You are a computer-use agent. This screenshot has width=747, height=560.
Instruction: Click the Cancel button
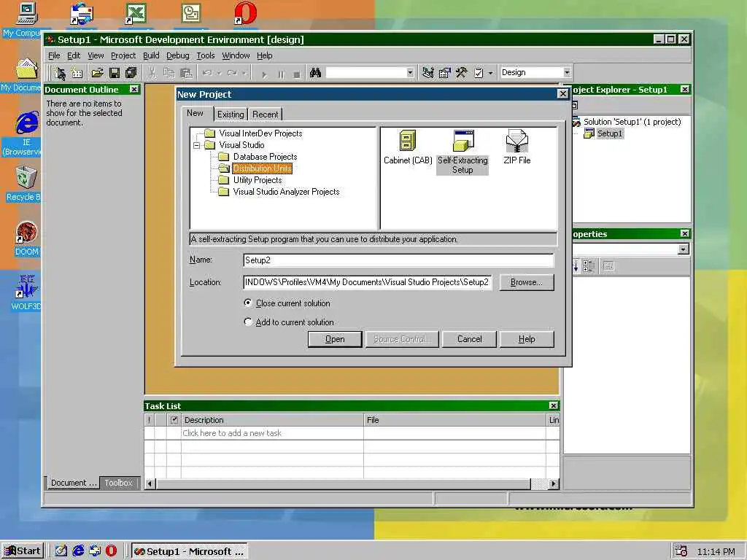469,339
